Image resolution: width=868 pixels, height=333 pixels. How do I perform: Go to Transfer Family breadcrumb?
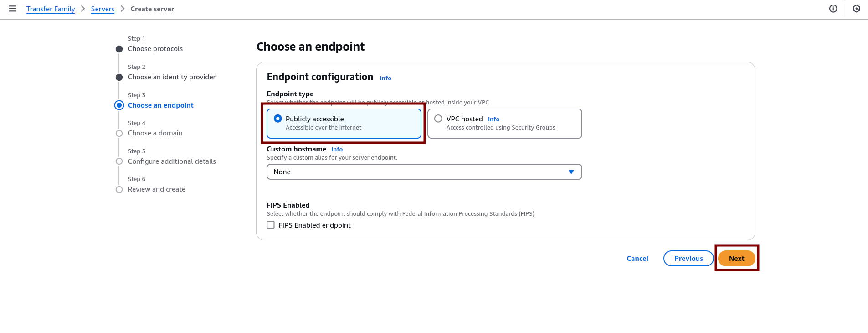pyautogui.click(x=51, y=9)
